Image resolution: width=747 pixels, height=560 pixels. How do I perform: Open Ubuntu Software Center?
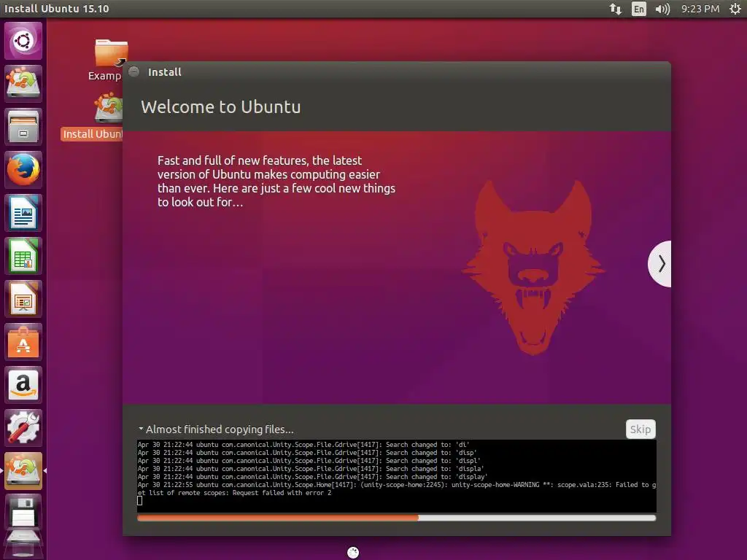(23, 342)
